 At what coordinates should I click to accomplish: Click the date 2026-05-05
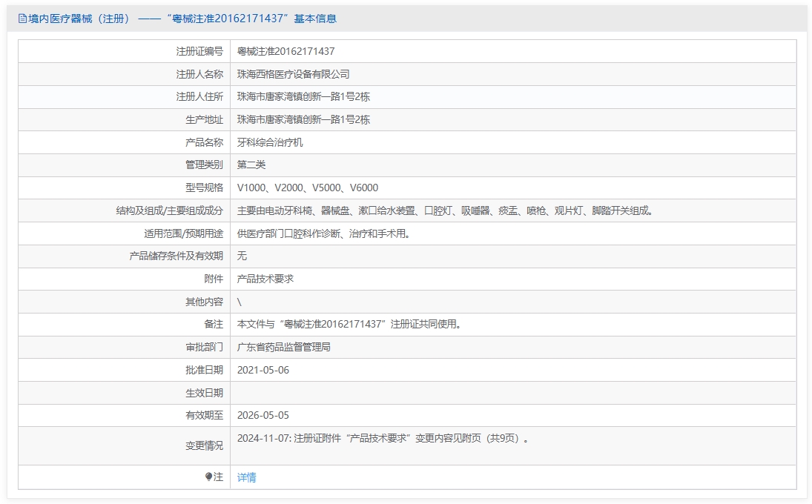click(263, 415)
